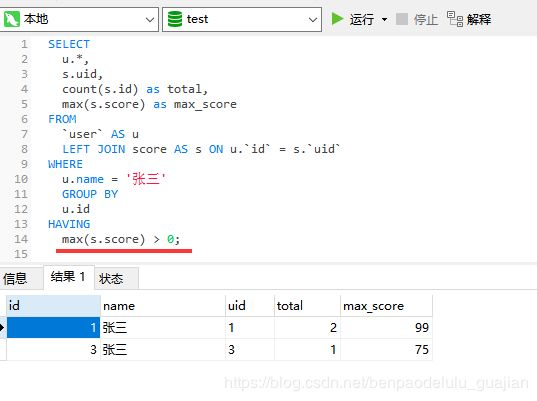Click the Explain (解释) button
Viewport: 537px width, 401px height.
click(469, 19)
